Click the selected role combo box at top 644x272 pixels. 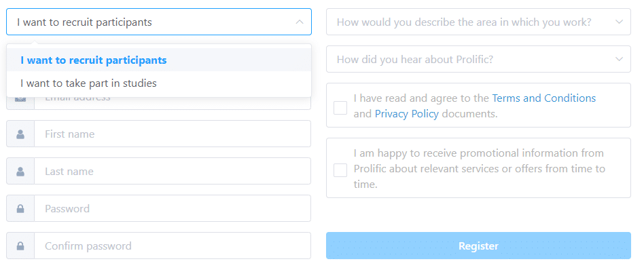point(149,22)
